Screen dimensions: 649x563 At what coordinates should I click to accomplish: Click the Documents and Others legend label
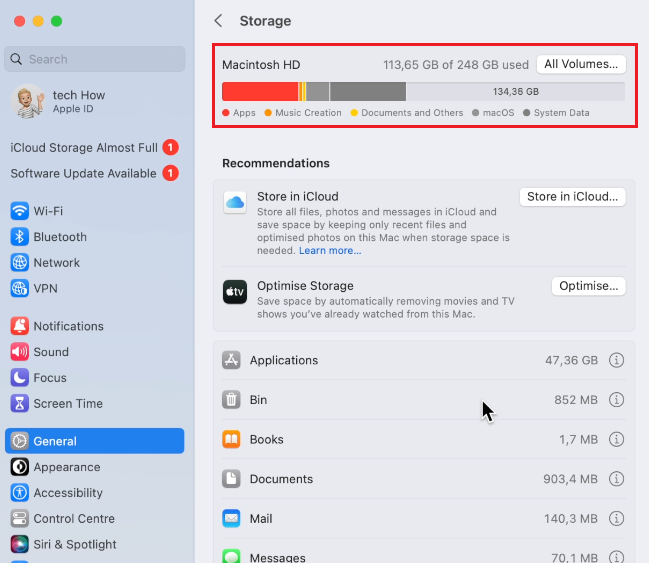pyautogui.click(x=412, y=113)
